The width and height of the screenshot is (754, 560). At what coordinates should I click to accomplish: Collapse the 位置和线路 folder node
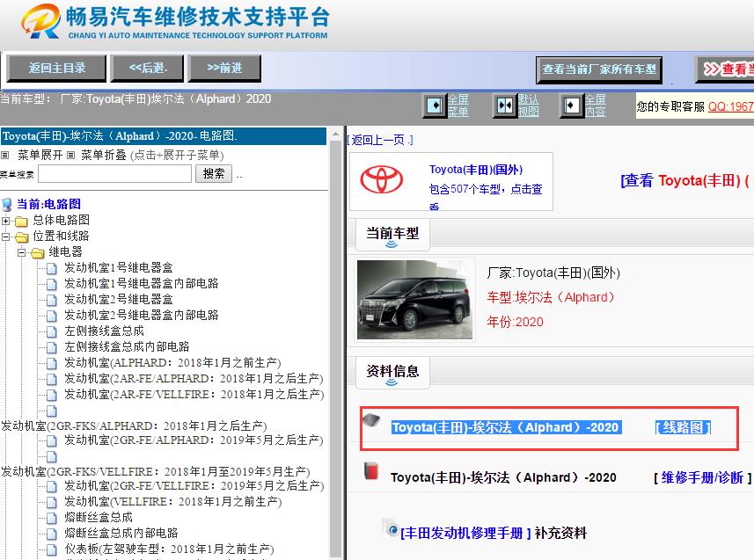[6, 237]
